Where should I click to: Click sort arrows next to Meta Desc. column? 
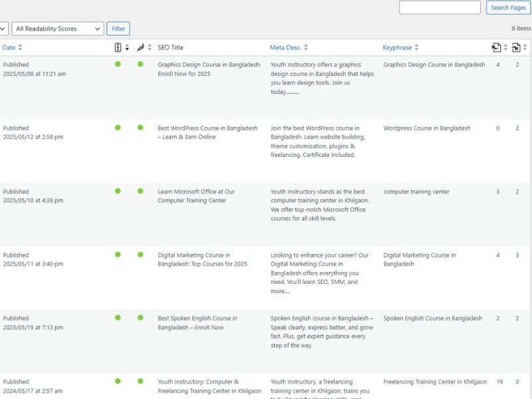307,48
